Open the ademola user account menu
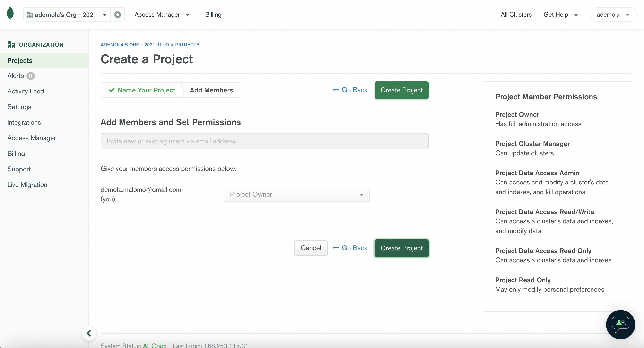 (x=613, y=15)
